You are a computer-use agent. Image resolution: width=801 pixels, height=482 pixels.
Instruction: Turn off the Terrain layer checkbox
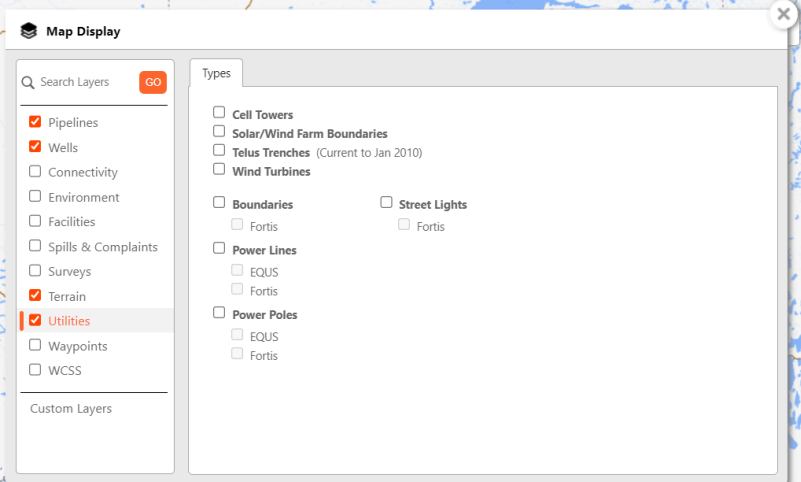pyautogui.click(x=35, y=296)
